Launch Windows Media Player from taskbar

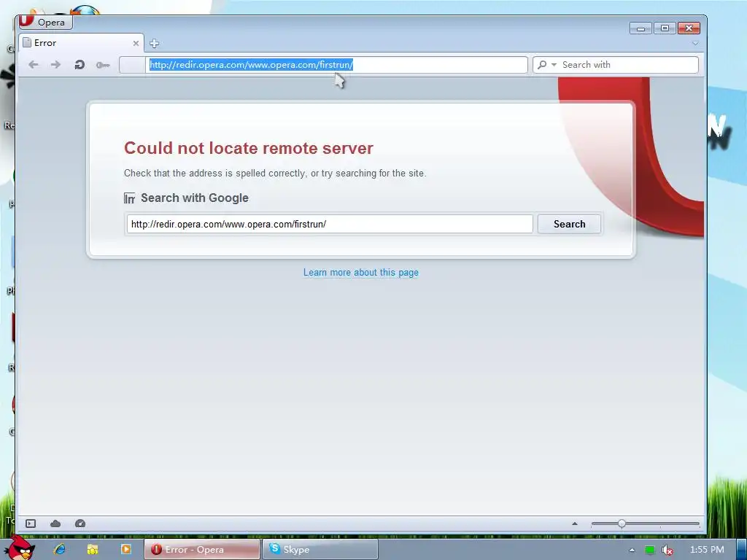pyautogui.click(x=125, y=549)
